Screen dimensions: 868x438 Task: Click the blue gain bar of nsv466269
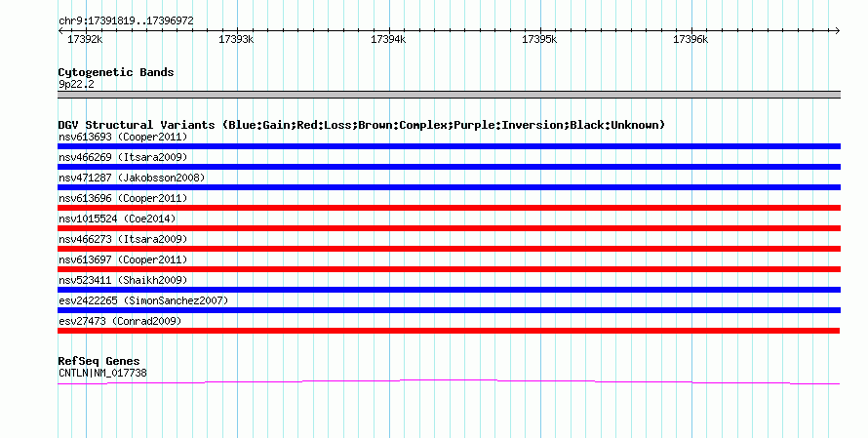[x=449, y=167]
